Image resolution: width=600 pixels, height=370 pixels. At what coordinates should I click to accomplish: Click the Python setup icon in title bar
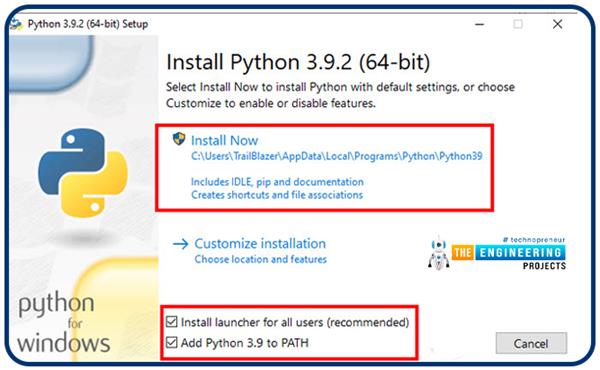point(16,24)
